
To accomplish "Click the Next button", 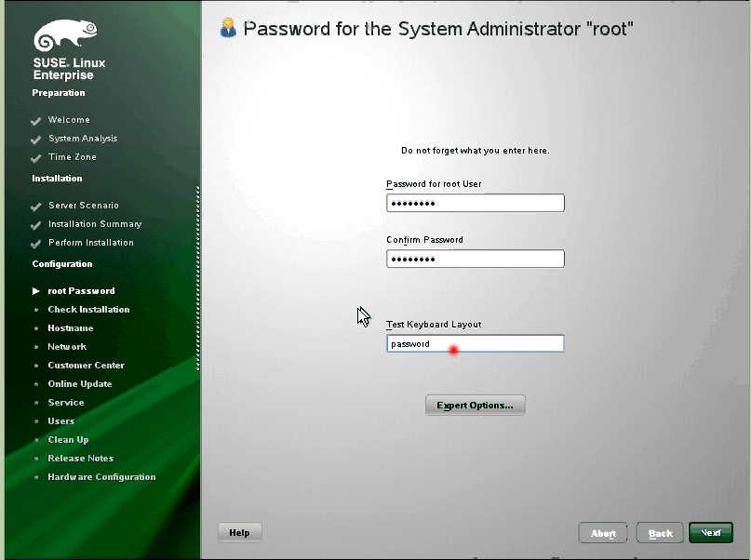I will tap(711, 533).
